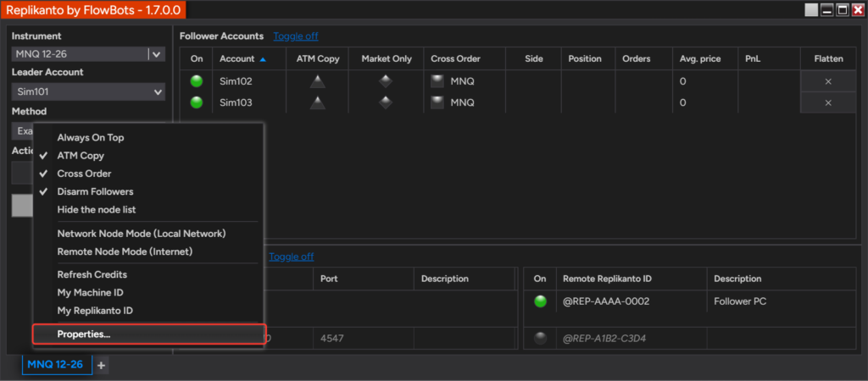Viewport: 868px width, 381px height.
Task: Click the @REP-AAAA-0002 remote ID cell
Action: (631, 301)
